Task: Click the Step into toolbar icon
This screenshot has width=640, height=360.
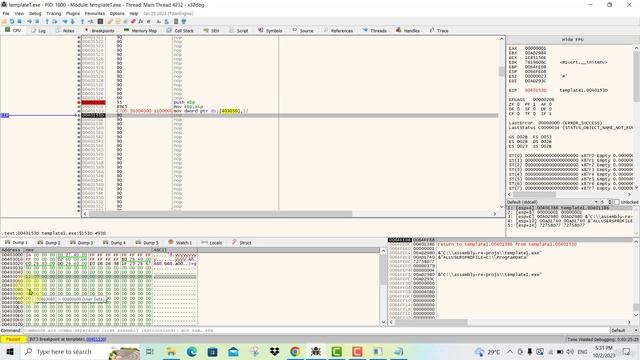Action: (47, 21)
